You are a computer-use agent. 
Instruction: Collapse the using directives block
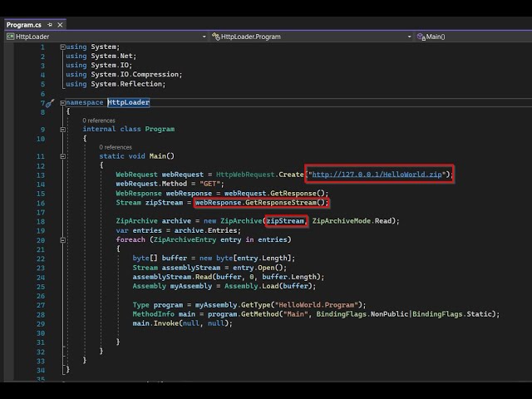point(63,47)
